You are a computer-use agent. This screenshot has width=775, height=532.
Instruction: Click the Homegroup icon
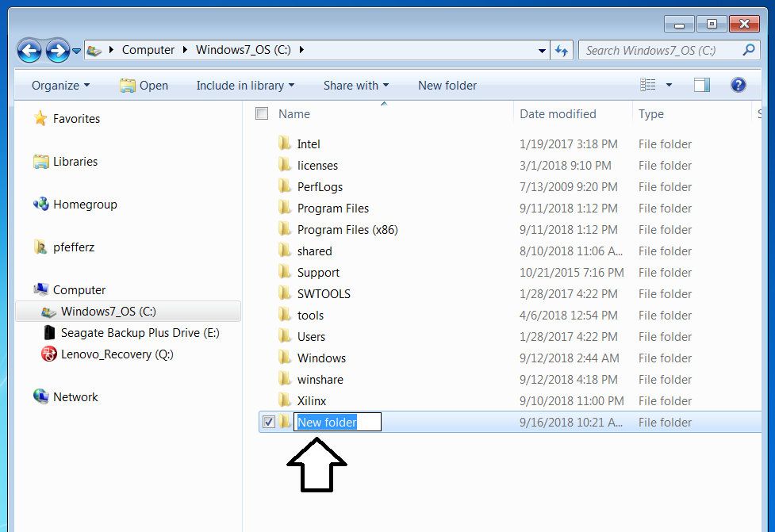pos(41,204)
